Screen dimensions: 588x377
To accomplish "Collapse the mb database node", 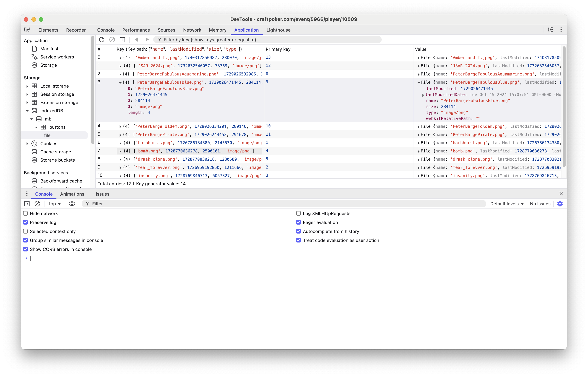I will pos(32,119).
